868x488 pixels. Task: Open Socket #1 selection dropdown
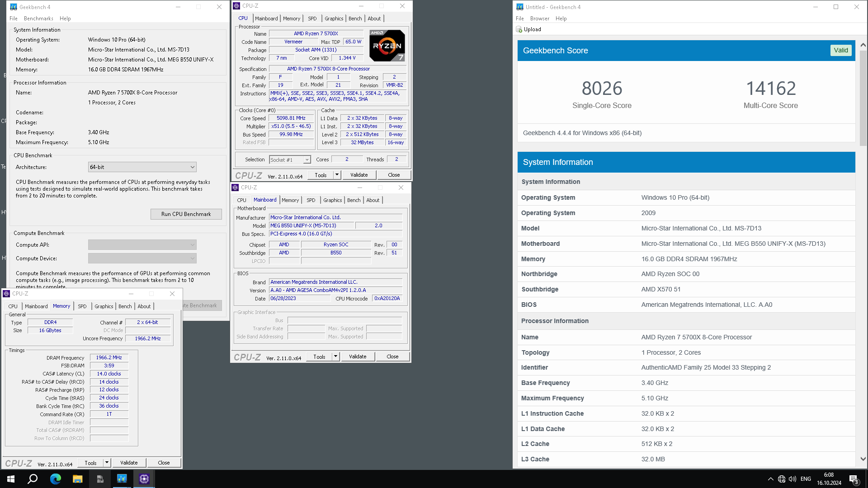click(290, 160)
